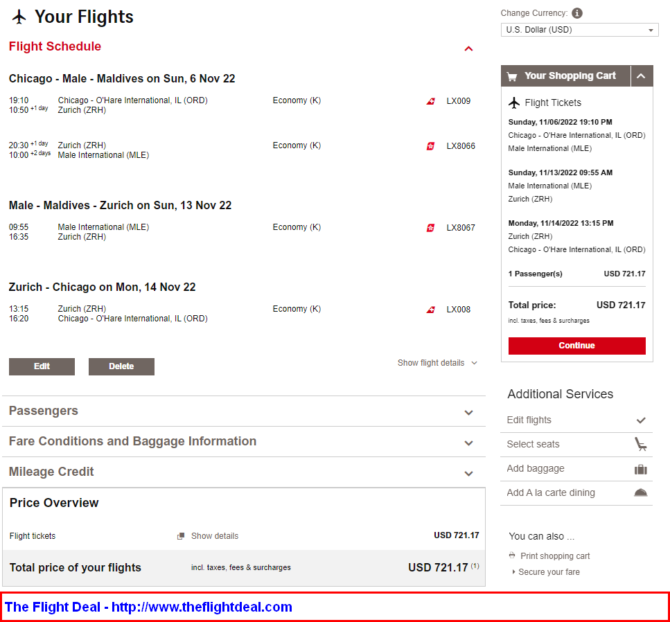
Task: Open the Change Currency dropdown
Action: (x=579, y=30)
